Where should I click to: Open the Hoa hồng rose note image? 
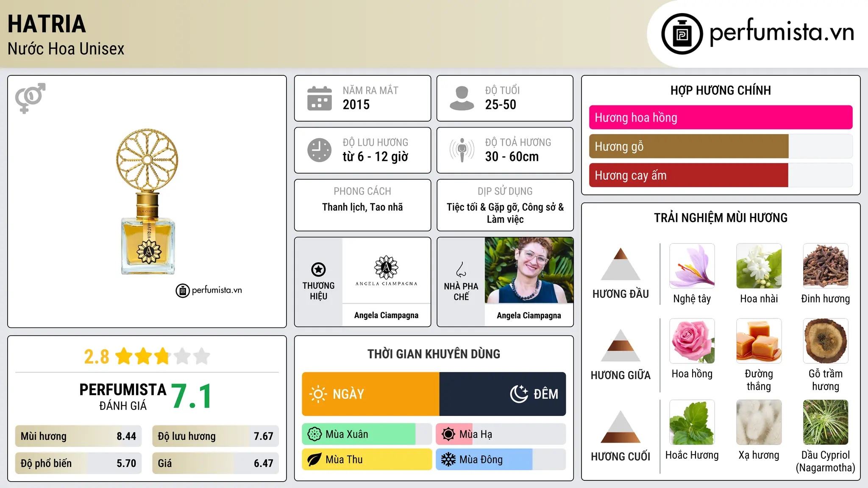click(x=692, y=341)
